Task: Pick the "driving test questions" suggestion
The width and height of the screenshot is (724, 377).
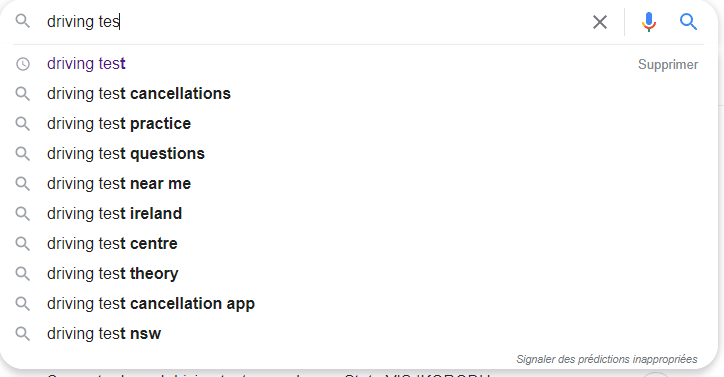Action: (x=358, y=153)
